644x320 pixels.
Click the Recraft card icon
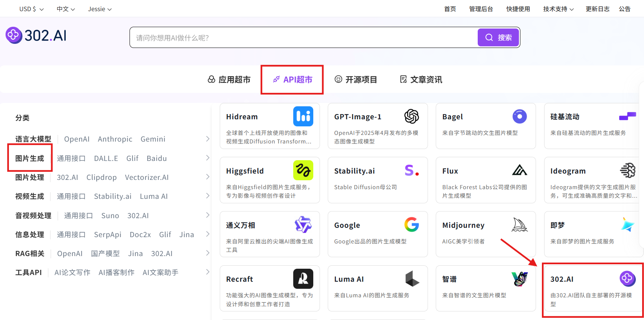303,279
